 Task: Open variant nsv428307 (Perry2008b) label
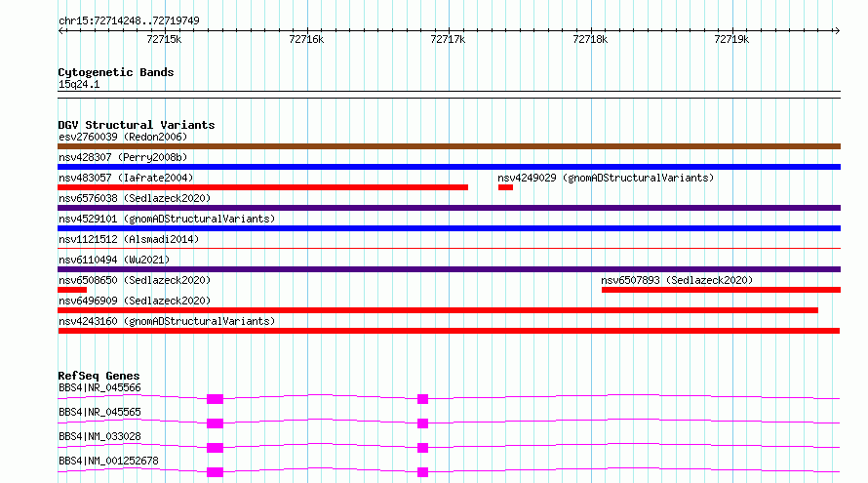123,157
